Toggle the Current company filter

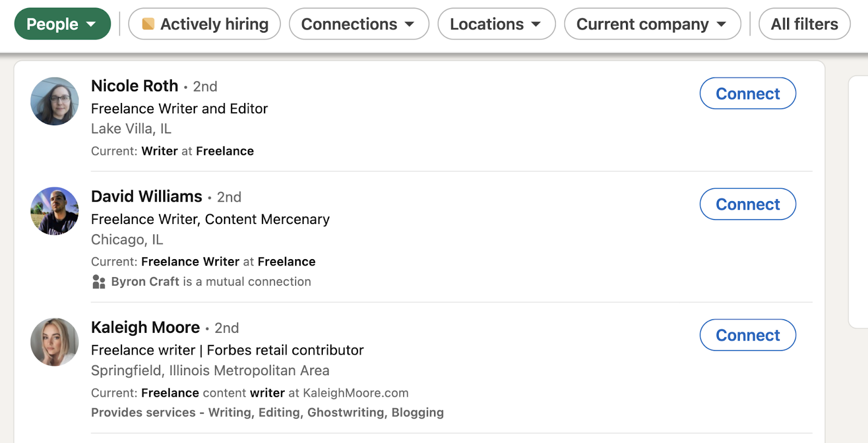(652, 23)
